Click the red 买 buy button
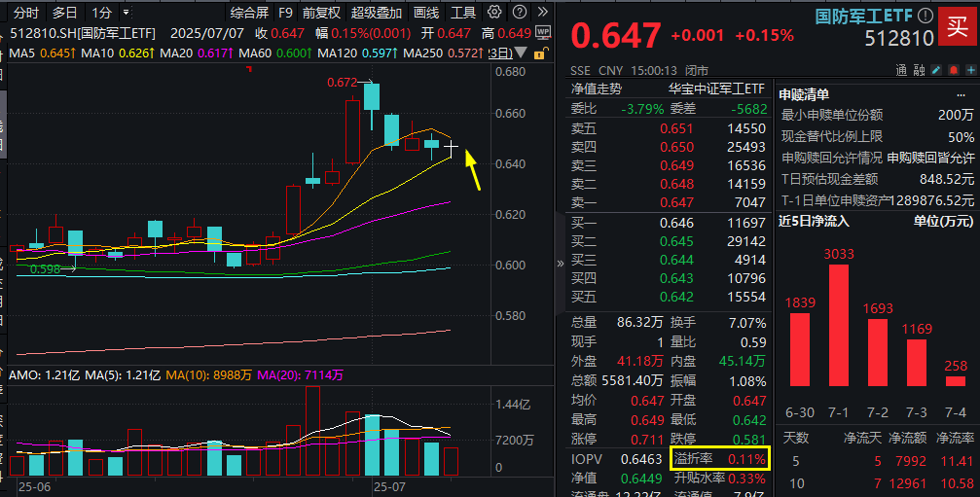This screenshot has width=980, height=497. (959, 26)
